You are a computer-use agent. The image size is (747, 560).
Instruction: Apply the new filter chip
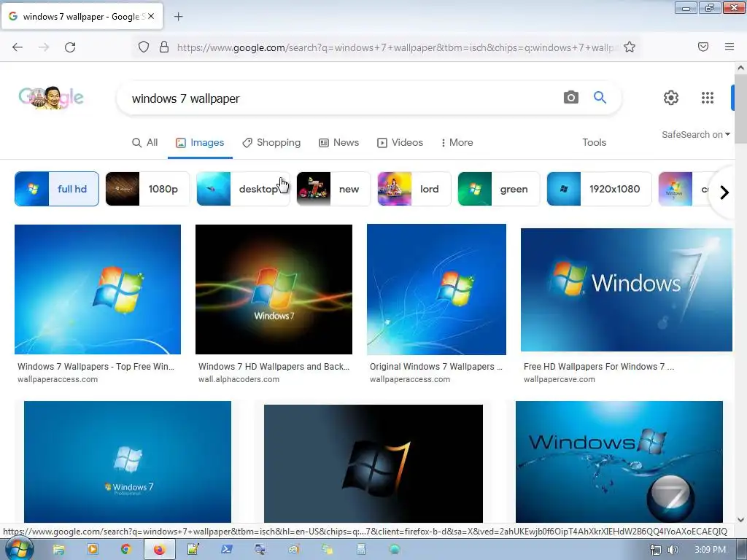(x=333, y=189)
